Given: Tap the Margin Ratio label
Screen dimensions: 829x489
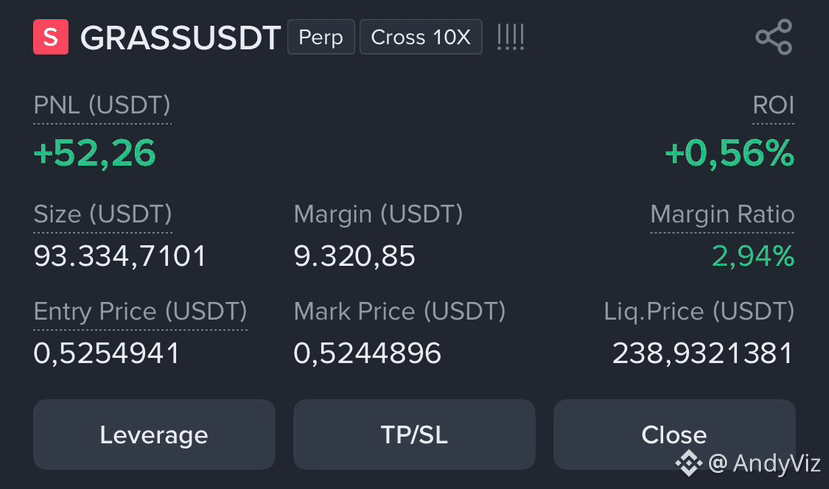Looking at the screenshot, I should 722,214.
